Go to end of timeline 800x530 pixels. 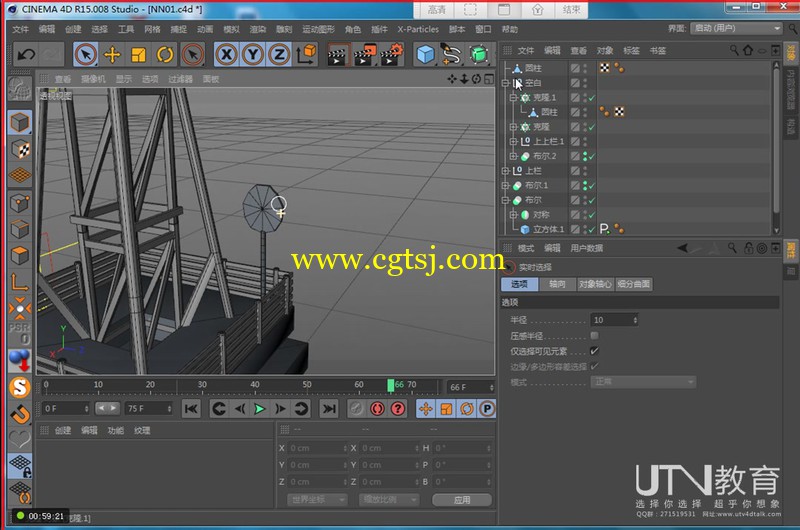[x=329, y=409]
